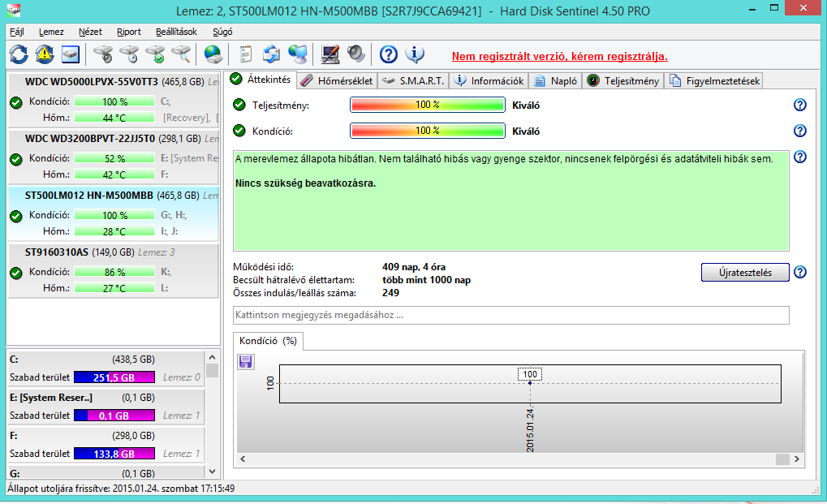
Task: Open the Figyelmeztetések tab
Action: [715, 80]
